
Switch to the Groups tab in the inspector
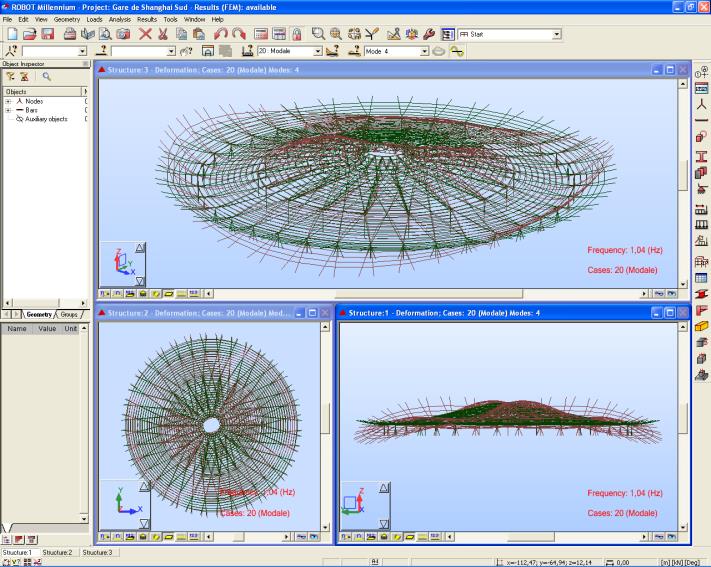tap(69, 314)
